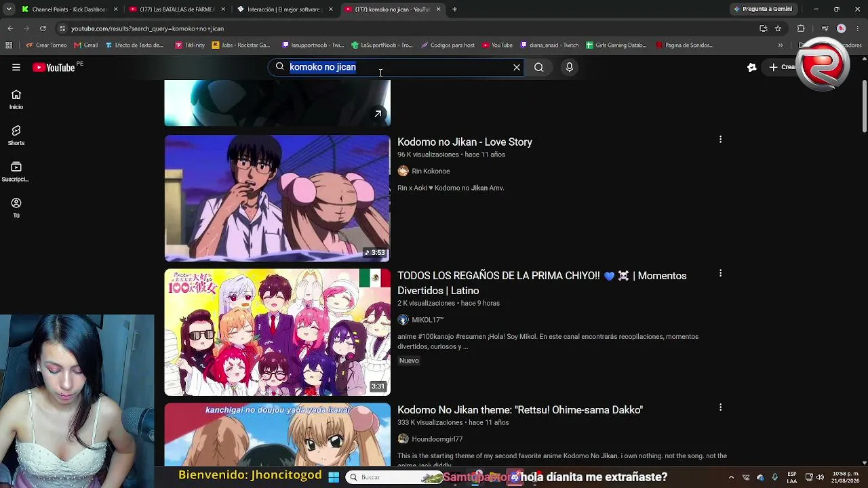Open the browser extensions puzzle icon
This screenshot has height=488, width=868.
click(801, 28)
